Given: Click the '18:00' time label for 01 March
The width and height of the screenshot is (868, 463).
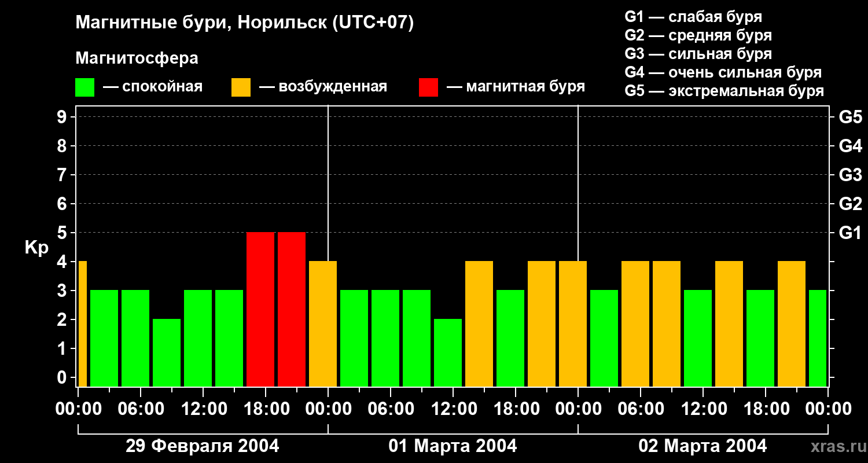Looking at the screenshot, I should click(516, 409).
